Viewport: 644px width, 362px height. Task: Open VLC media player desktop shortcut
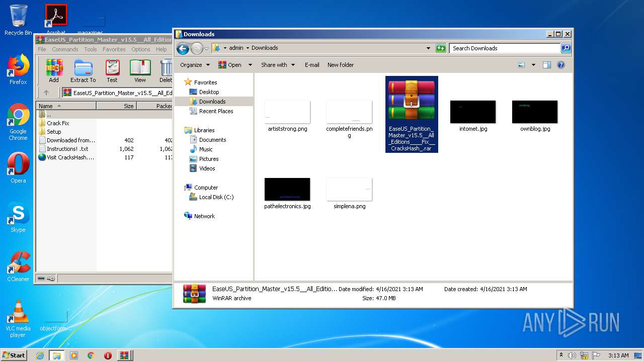click(x=18, y=319)
